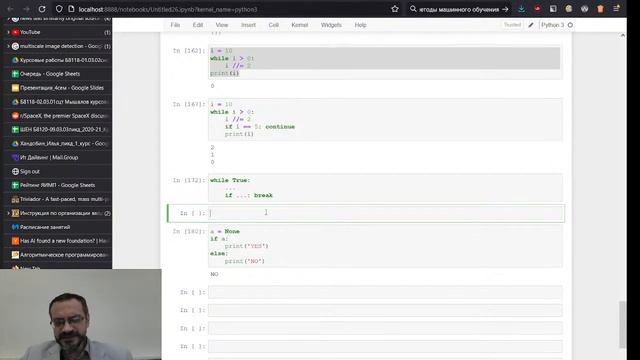640x360 pixels.
Task: Click the In [172] prompt label
Action: pos(189,180)
